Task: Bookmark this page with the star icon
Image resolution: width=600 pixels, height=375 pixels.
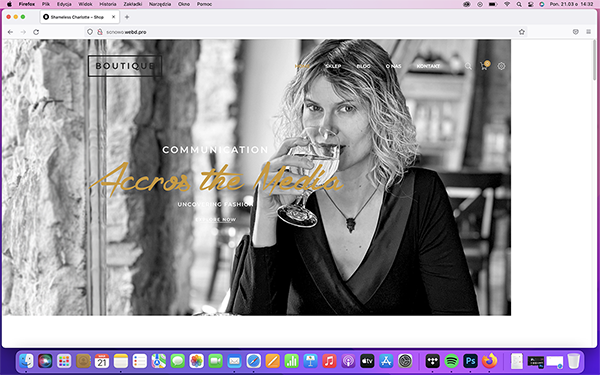Action: pos(522,32)
